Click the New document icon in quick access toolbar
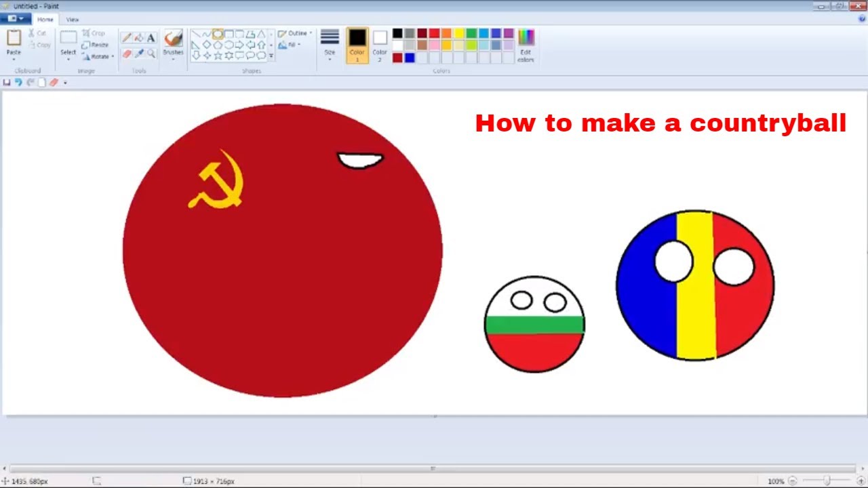Viewport: 868px width, 488px height. 41,82
